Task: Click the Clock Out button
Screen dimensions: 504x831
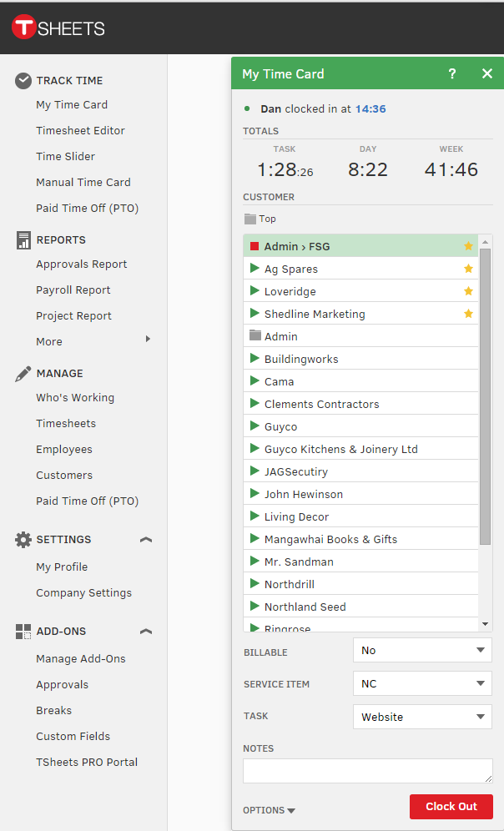Action: click(451, 806)
